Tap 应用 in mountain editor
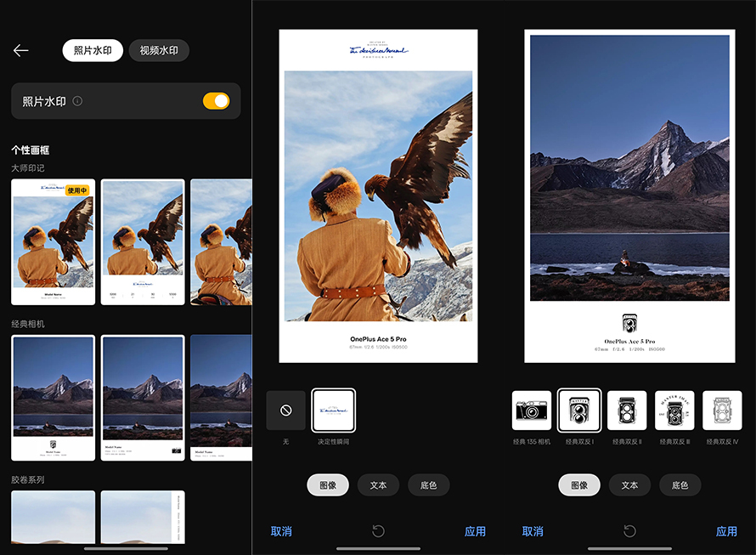The width and height of the screenshot is (756, 555). [x=726, y=531]
